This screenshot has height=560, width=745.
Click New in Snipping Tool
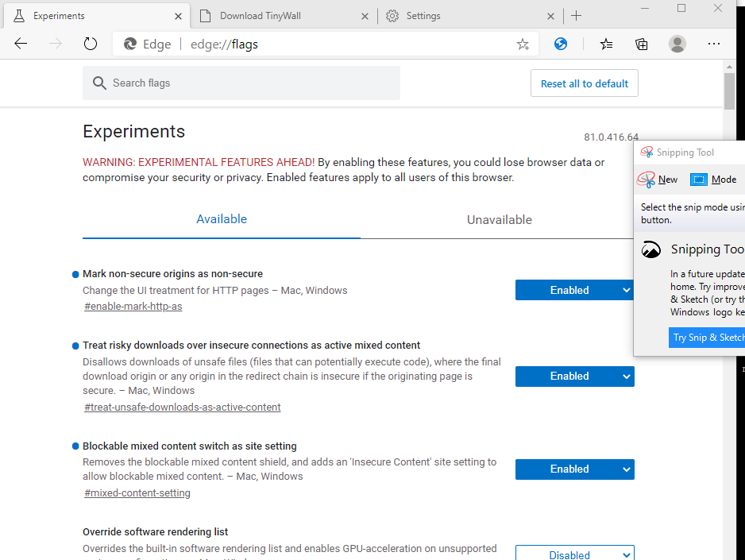[x=658, y=180]
